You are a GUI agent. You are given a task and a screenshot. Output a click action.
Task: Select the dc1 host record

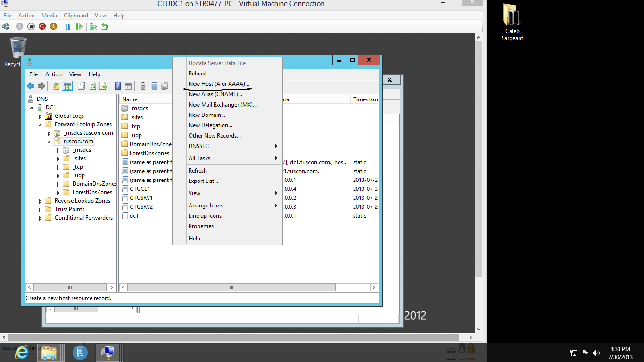click(134, 216)
